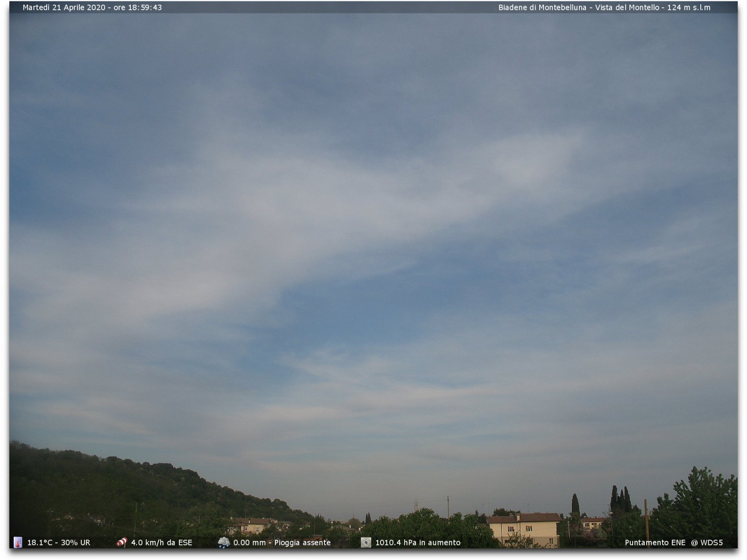747x560 pixels.
Task: Select the '1010.4 hPa in aumento' pressure text
Action: [418, 543]
